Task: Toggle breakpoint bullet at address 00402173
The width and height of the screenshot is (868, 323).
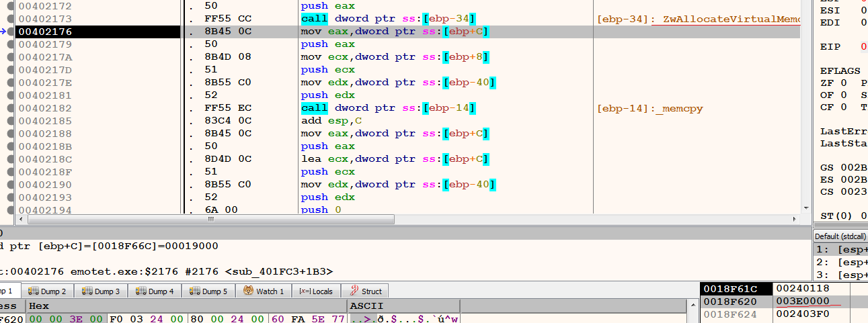Action: point(11,19)
